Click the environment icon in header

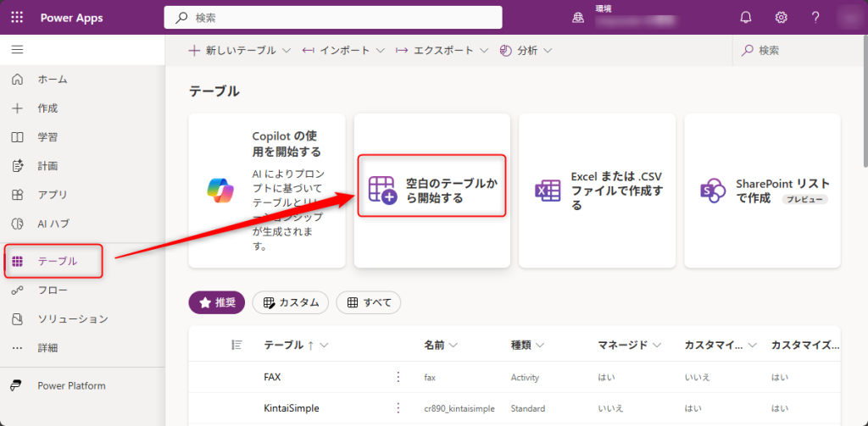[x=578, y=18]
